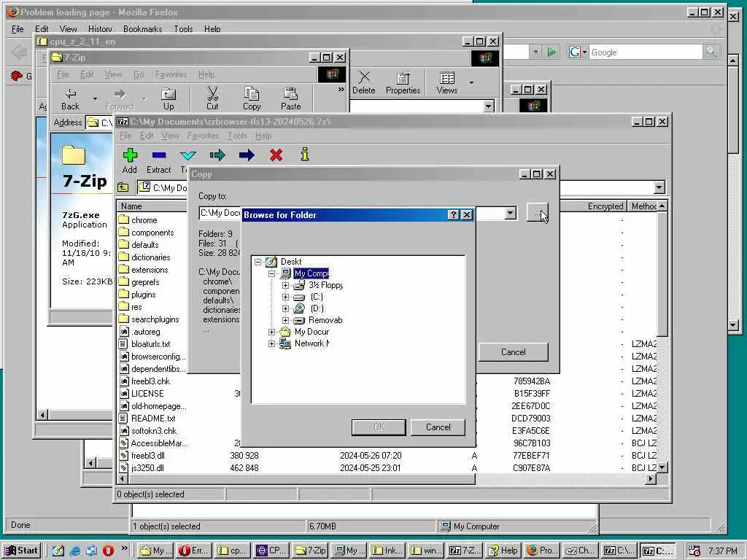Switch to the 7-Zip folder taskbar button

pyautogui.click(x=310, y=551)
